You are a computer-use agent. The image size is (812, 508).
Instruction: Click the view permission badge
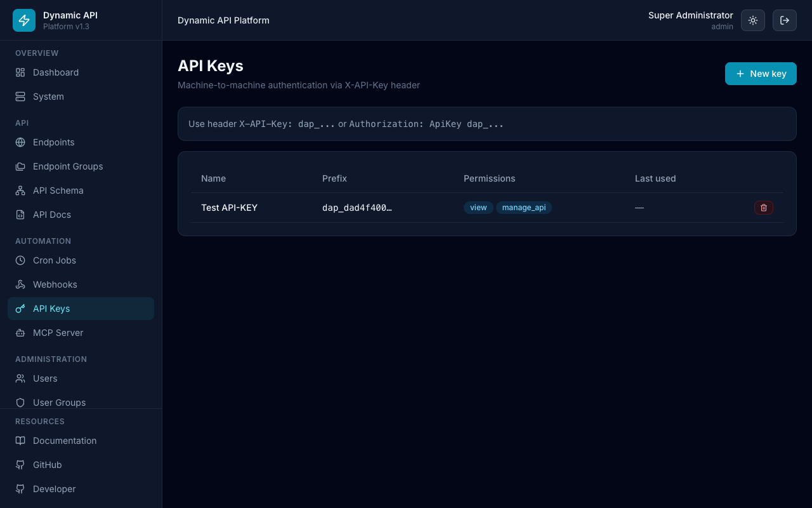tap(478, 208)
